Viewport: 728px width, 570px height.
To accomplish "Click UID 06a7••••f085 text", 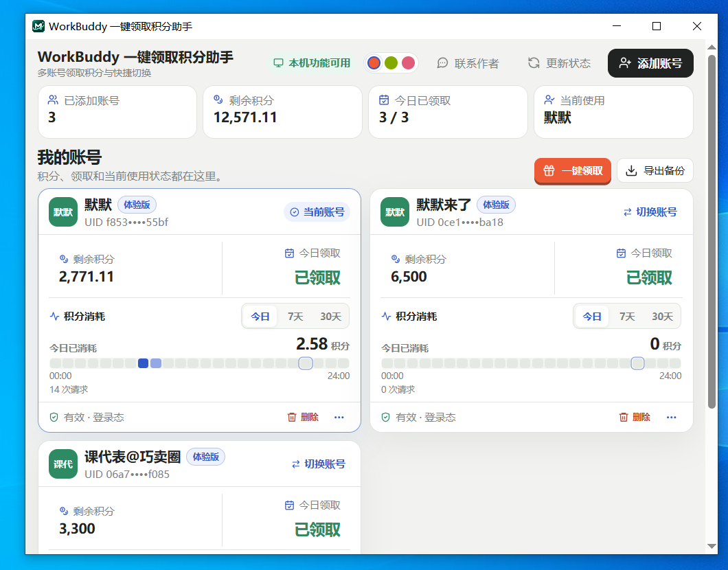I will (127, 475).
